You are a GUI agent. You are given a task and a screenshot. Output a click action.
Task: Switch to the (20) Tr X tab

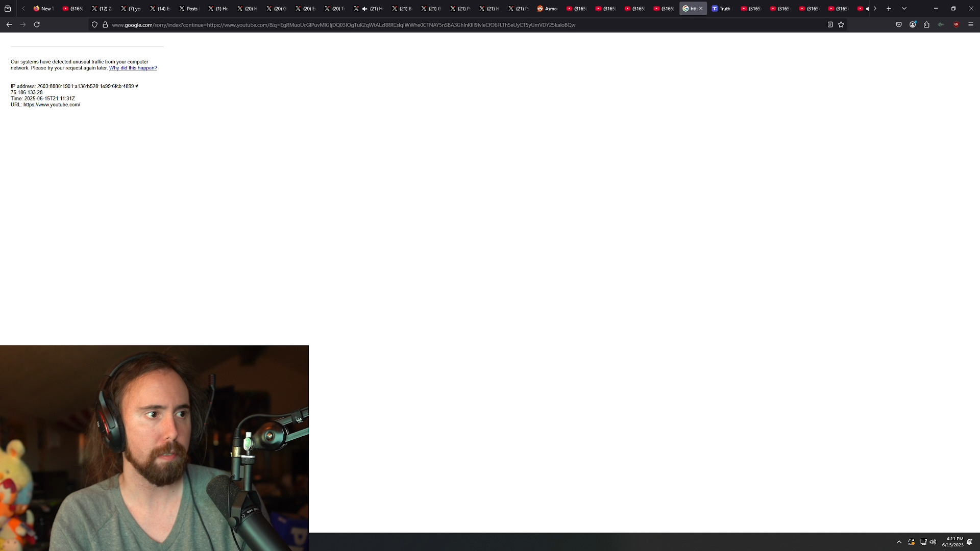tap(335, 9)
